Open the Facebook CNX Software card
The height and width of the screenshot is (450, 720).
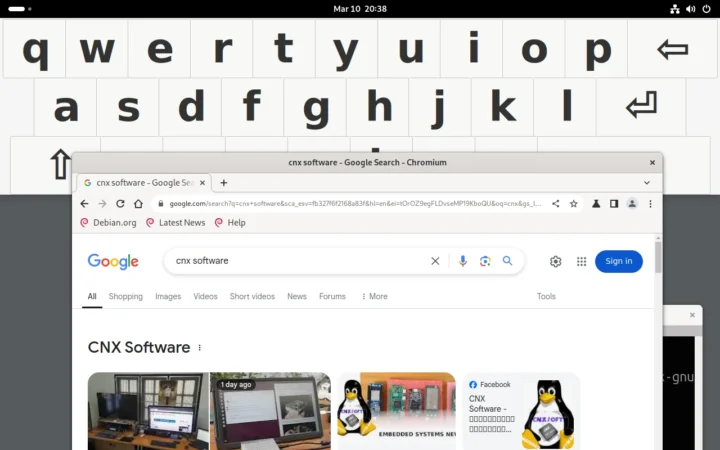(x=521, y=411)
